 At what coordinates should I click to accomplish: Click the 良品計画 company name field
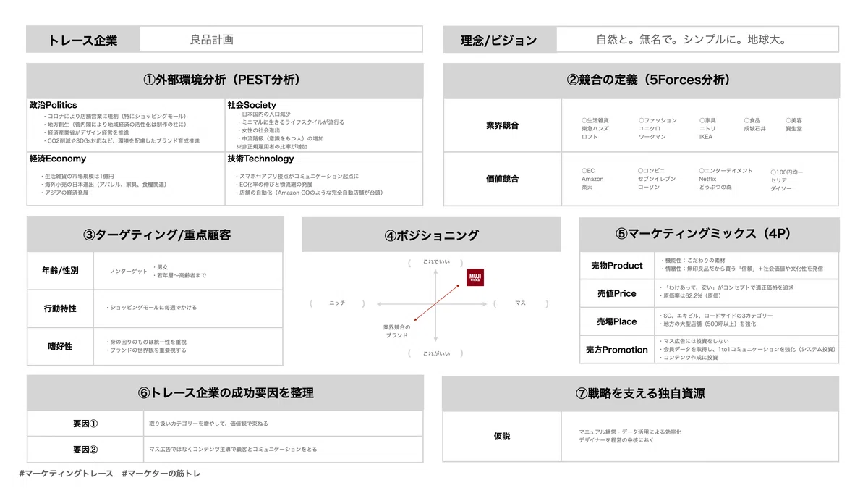[281, 40]
